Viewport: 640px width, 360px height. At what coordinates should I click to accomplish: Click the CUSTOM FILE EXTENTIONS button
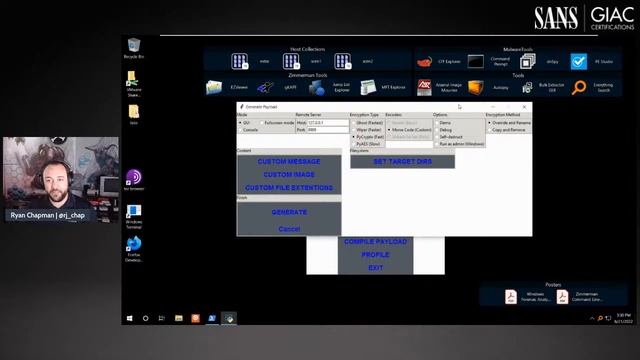point(289,188)
